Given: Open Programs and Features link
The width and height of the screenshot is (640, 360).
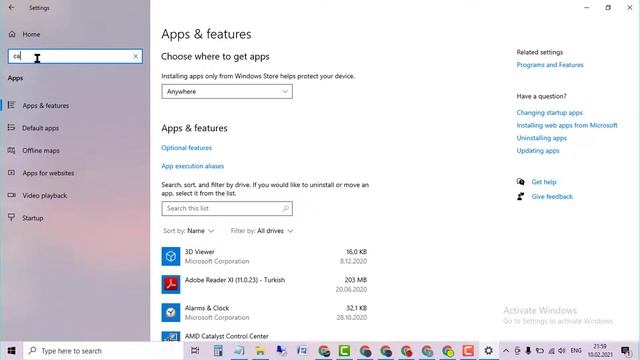Looking at the screenshot, I should coord(550,65).
